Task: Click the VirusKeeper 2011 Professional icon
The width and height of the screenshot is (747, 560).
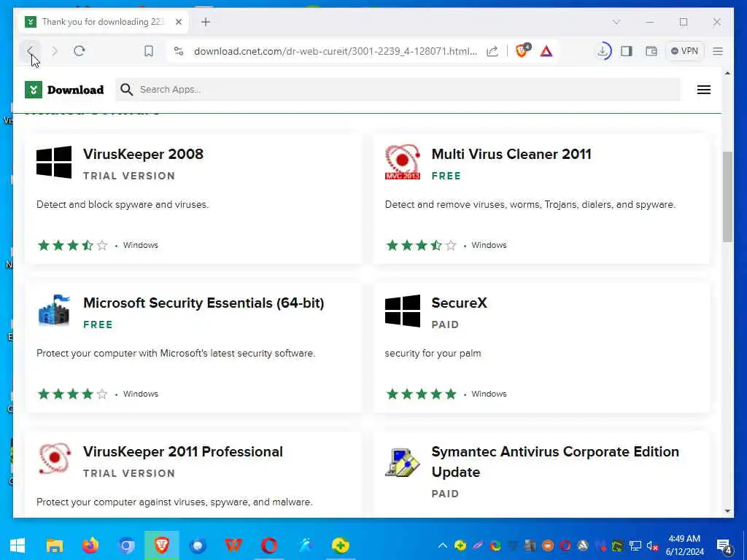Action: coord(54,459)
